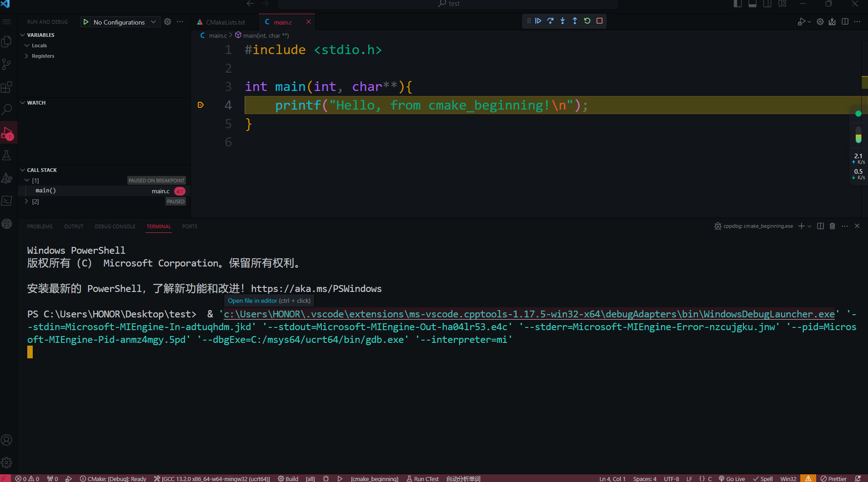Select the TERMINAL panel tab
The width and height of the screenshot is (868, 482).
[159, 226]
